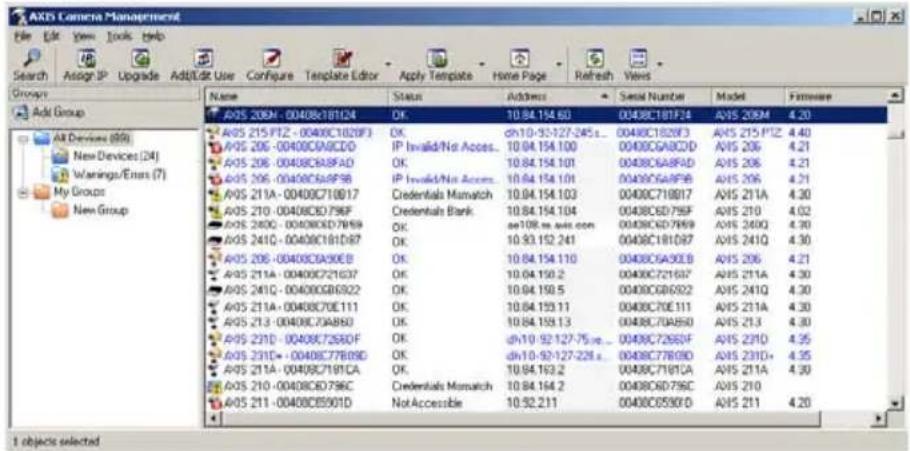Viewport: 910px width, 451px height.
Task: Sort by the Serial Number column header
Action: [x=662, y=95]
